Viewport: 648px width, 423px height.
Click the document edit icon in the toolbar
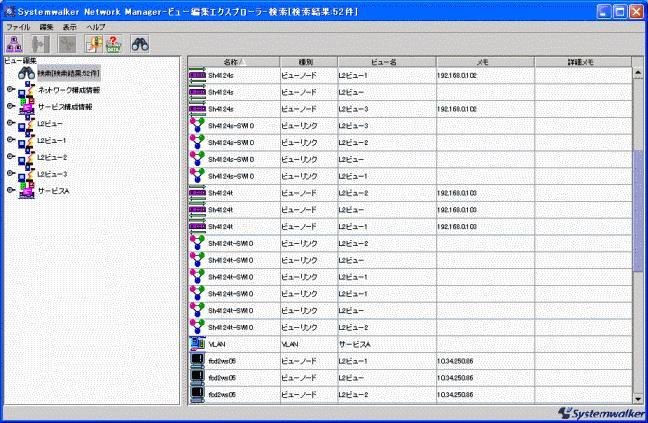(92, 45)
